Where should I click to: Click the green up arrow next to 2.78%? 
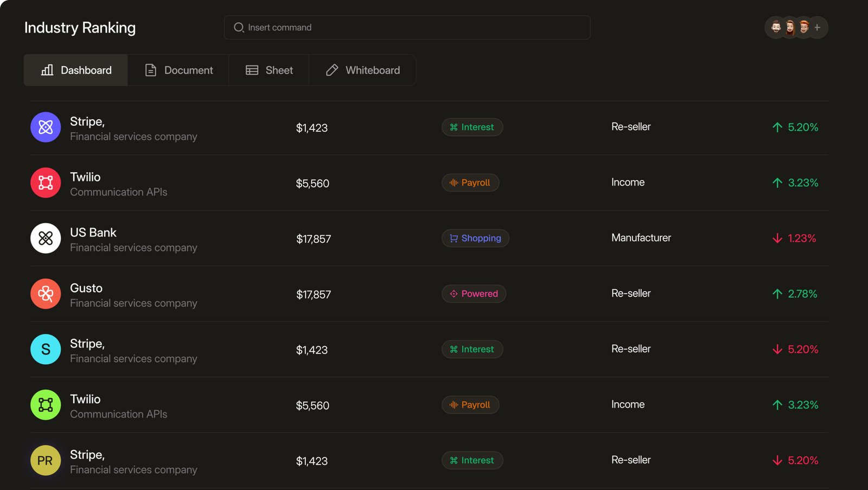point(777,294)
